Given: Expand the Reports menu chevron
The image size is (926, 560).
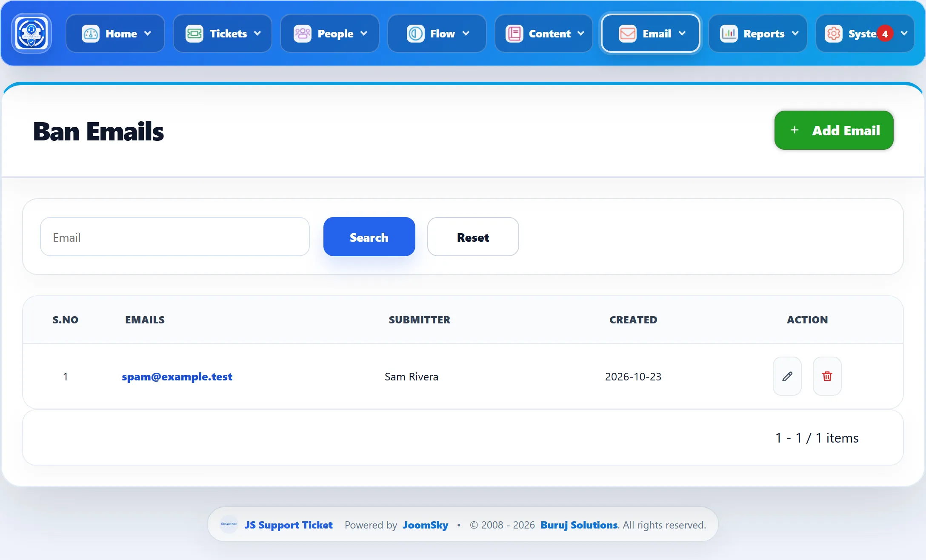Looking at the screenshot, I should [795, 34].
